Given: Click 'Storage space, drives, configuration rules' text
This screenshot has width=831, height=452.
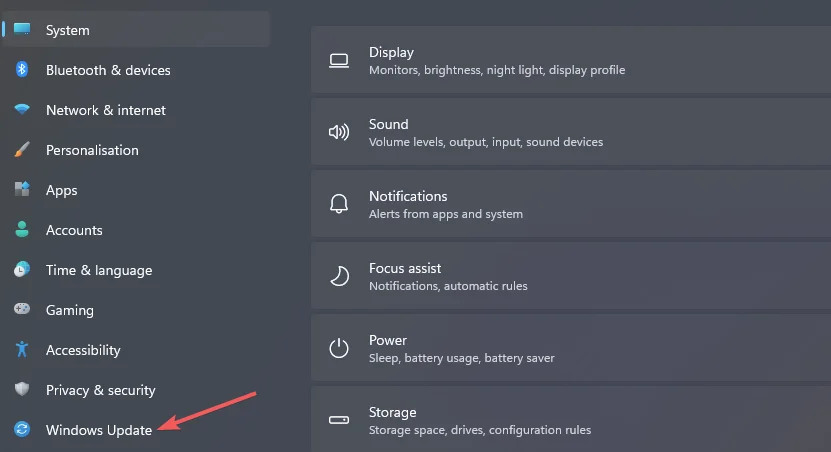Looking at the screenshot, I should coord(480,430).
